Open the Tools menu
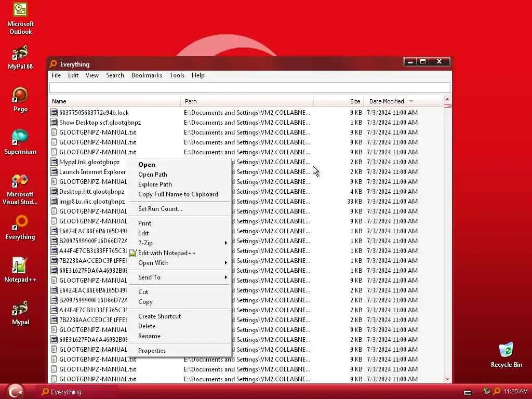 tap(177, 75)
